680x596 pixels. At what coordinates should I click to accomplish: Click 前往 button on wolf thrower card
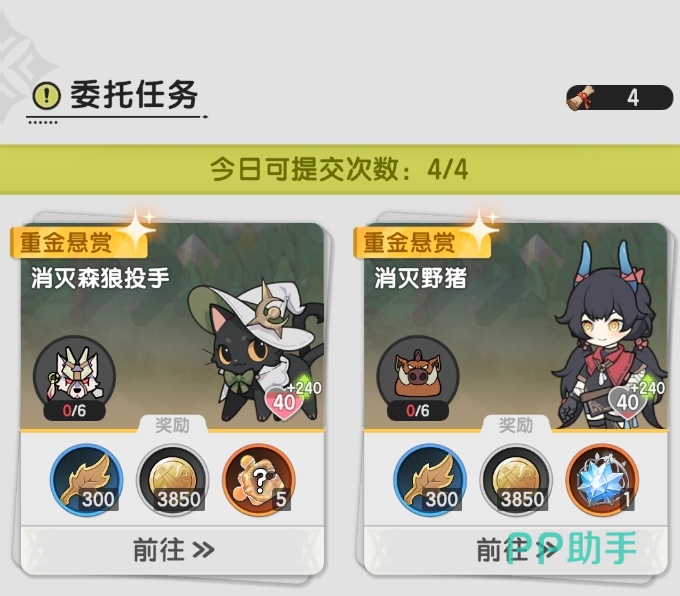point(172,550)
